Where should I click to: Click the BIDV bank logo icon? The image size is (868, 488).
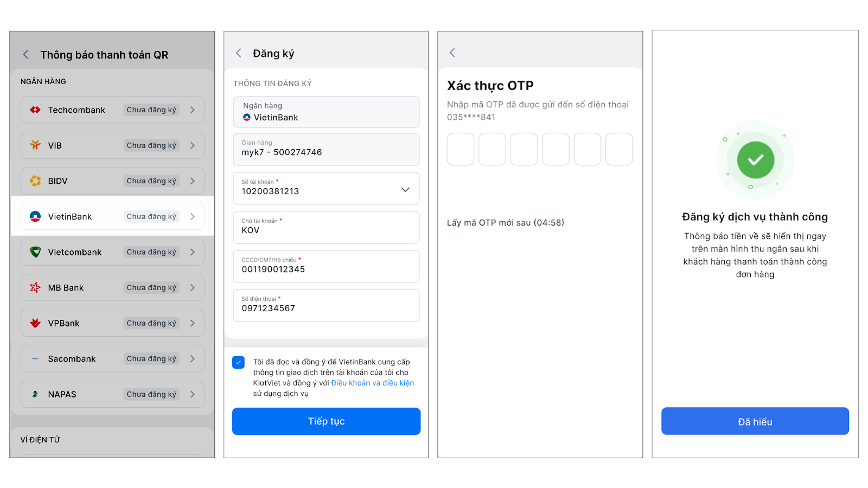35,181
